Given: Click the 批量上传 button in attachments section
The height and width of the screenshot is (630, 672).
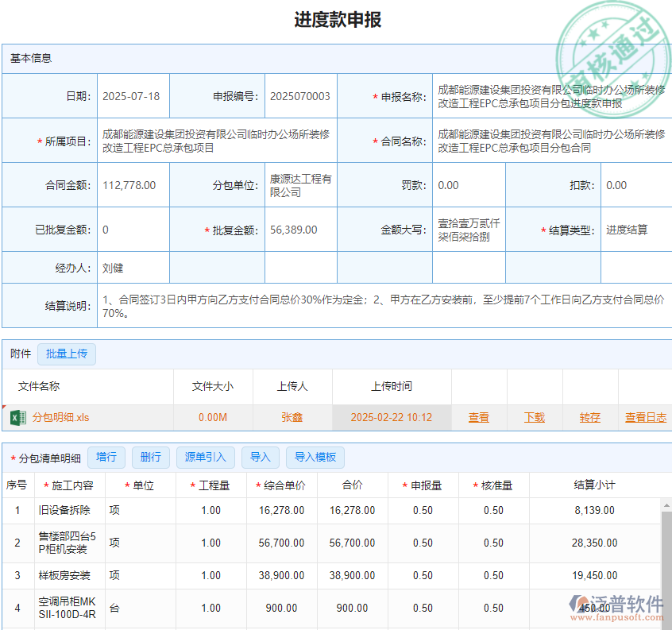Looking at the screenshot, I should tap(67, 354).
